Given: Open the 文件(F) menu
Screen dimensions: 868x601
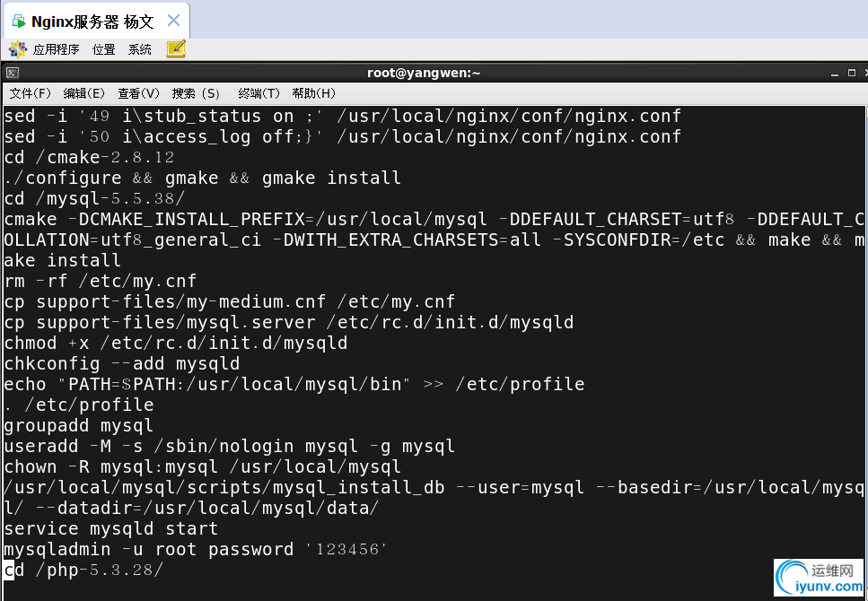Looking at the screenshot, I should coord(30,93).
